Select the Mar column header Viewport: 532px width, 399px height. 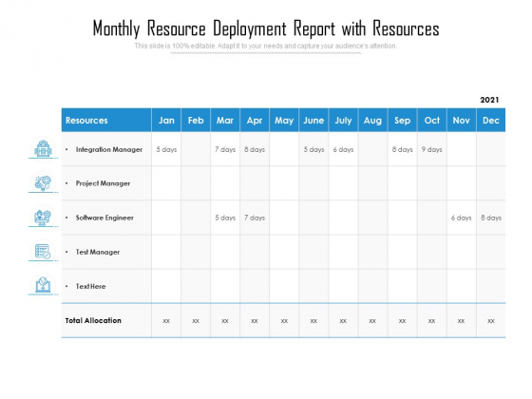coord(225,120)
